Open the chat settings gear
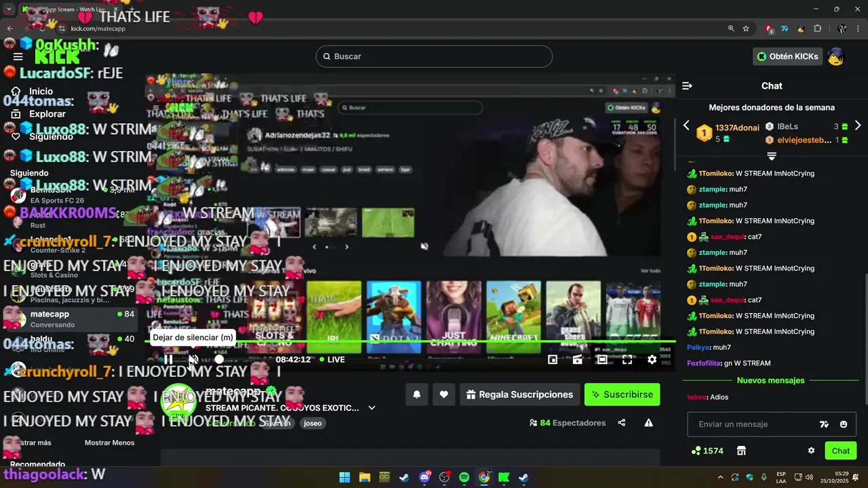This screenshot has height=488, width=868. click(x=811, y=451)
